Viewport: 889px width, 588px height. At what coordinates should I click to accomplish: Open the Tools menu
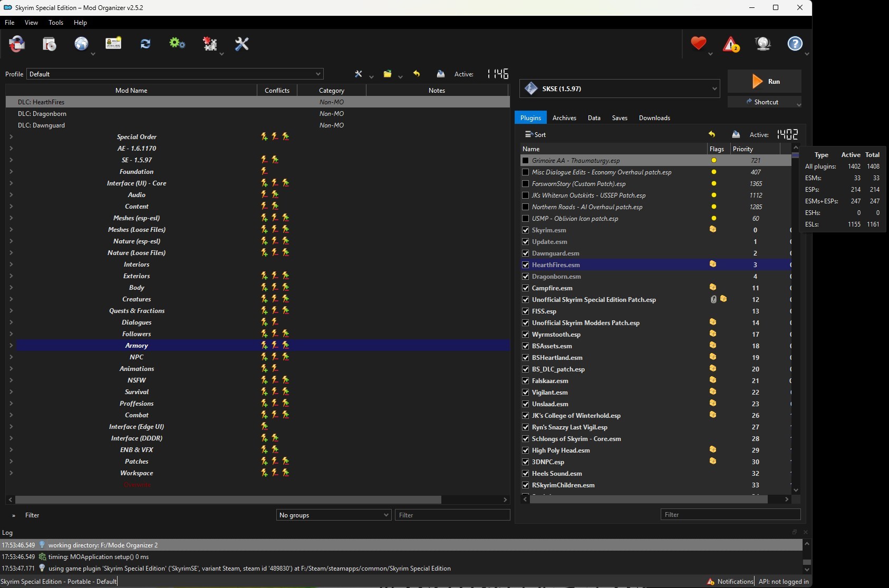(x=56, y=23)
